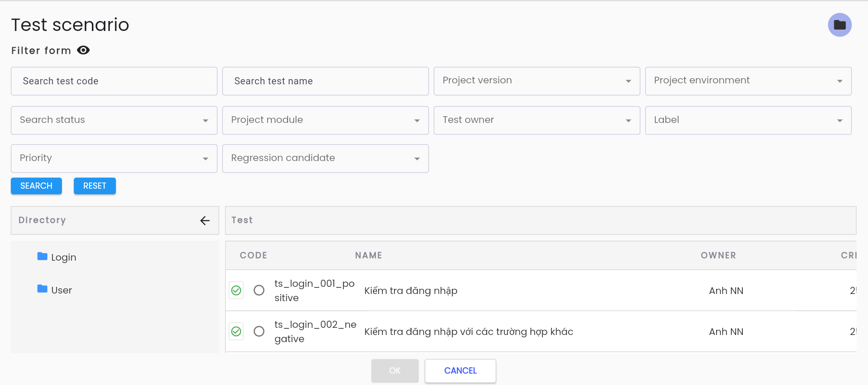
Task: Click green check status icon for ts_login_002_negative
Action: pos(236,331)
